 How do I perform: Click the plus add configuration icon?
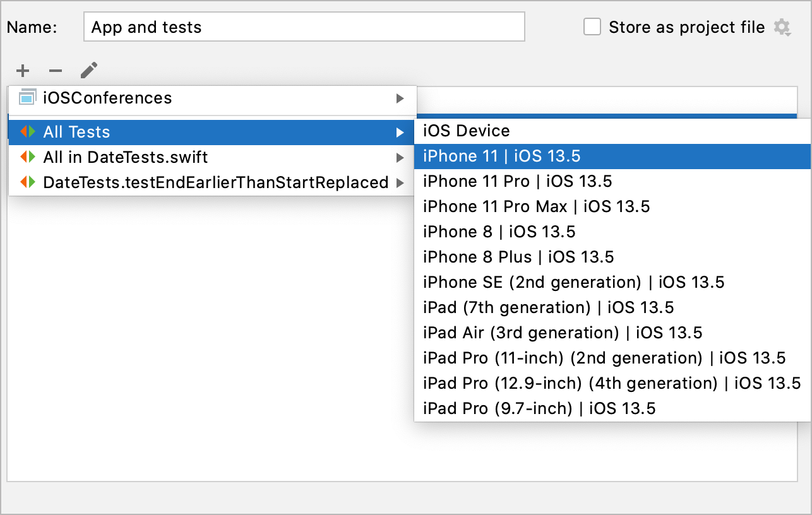click(x=23, y=71)
